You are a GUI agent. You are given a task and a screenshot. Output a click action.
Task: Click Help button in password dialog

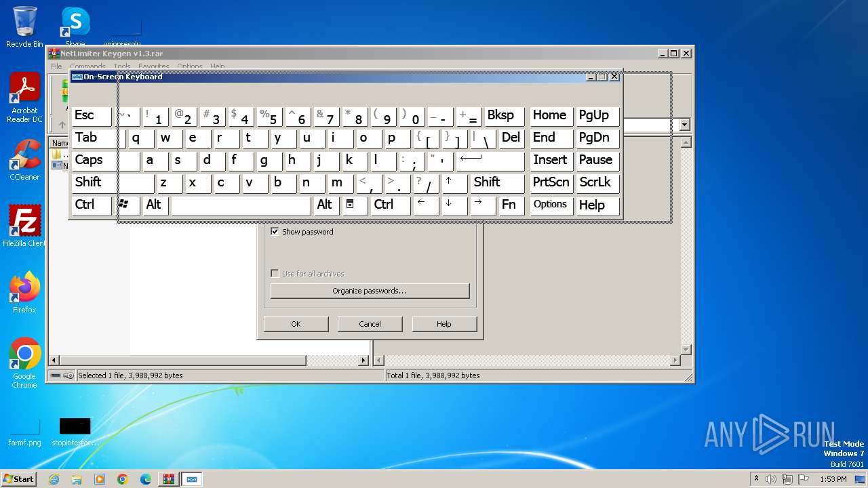coord(444,324)
